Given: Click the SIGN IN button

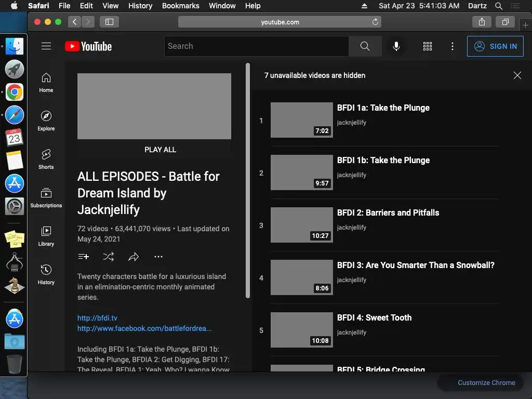Looking at the screenshot, I should coord(495,46).
